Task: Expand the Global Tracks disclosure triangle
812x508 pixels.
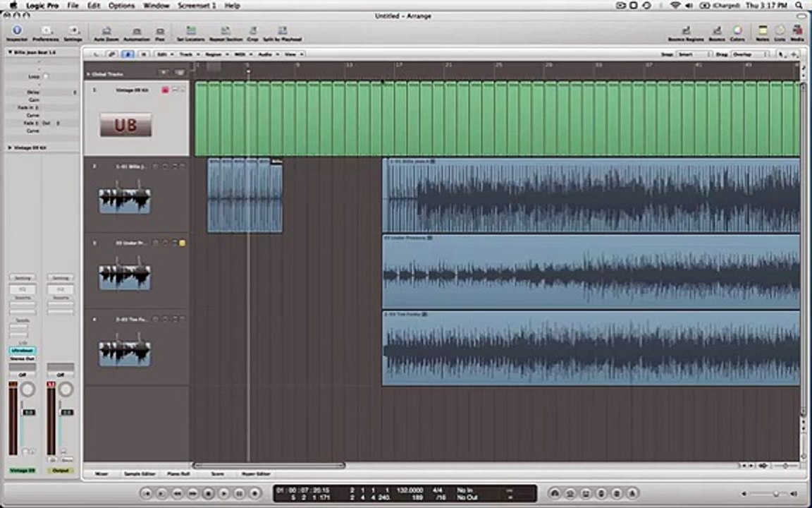Action: click(x=89, y=74)
